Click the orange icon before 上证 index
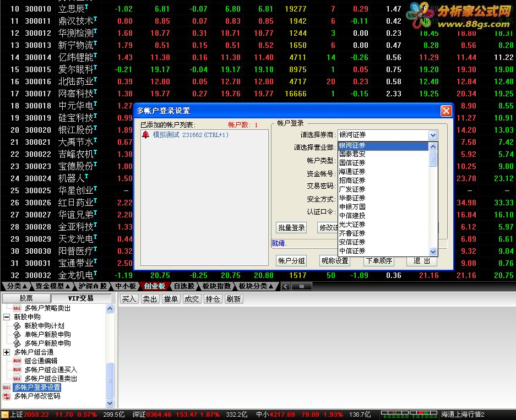The height and width of the screenshot is (420, 516). pos(4,414)
